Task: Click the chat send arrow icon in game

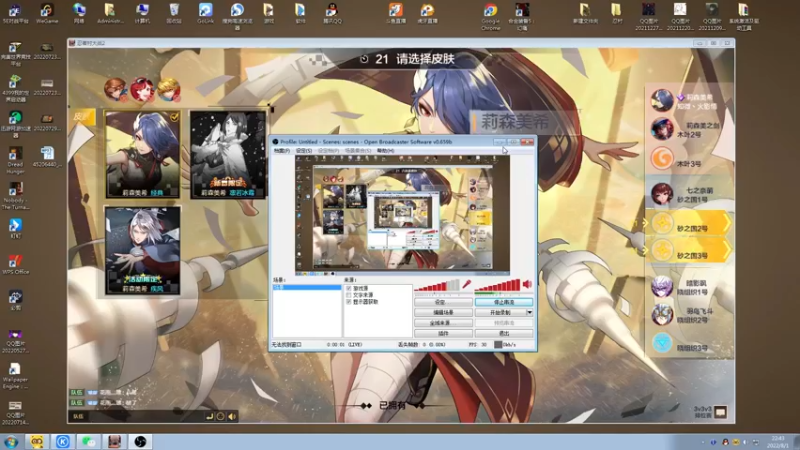Action: [209, 416]
